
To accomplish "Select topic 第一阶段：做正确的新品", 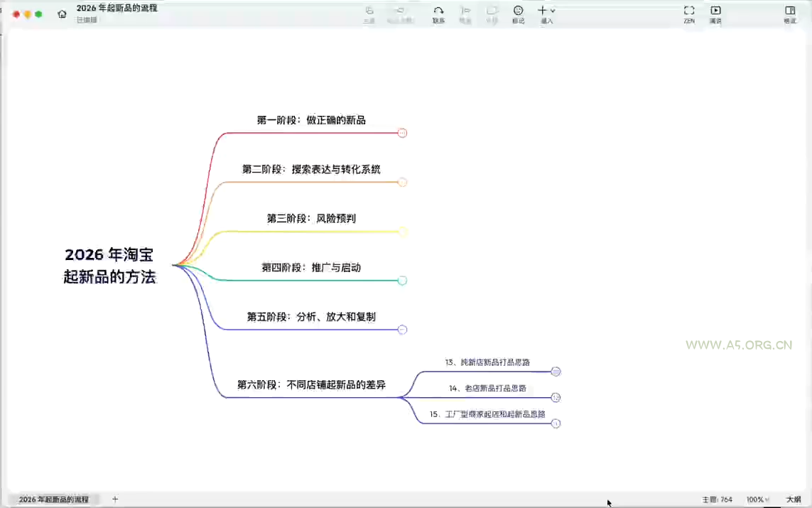I will point(311,120).
